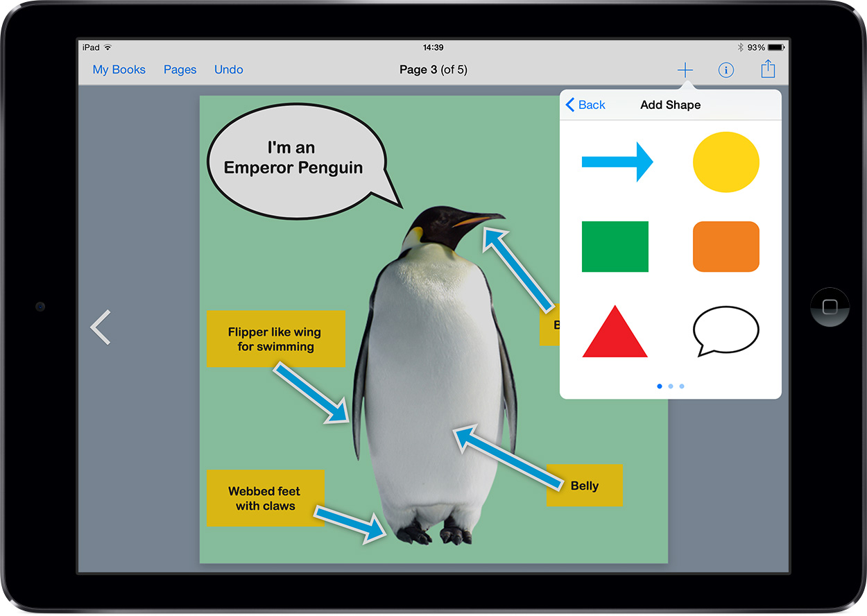
Task: Switch to second shape page dot
Action: (x=671, y=386)
